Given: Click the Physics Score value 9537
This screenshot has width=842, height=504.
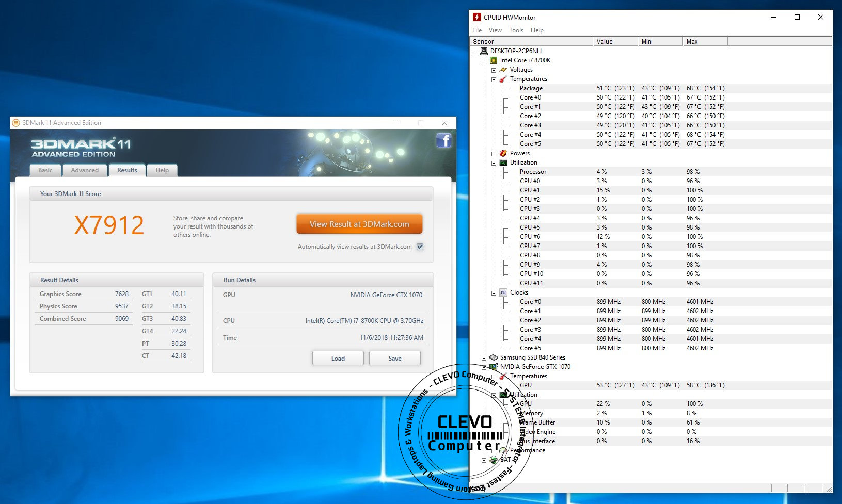Looking at the screenshot, I should pos(122,306).
